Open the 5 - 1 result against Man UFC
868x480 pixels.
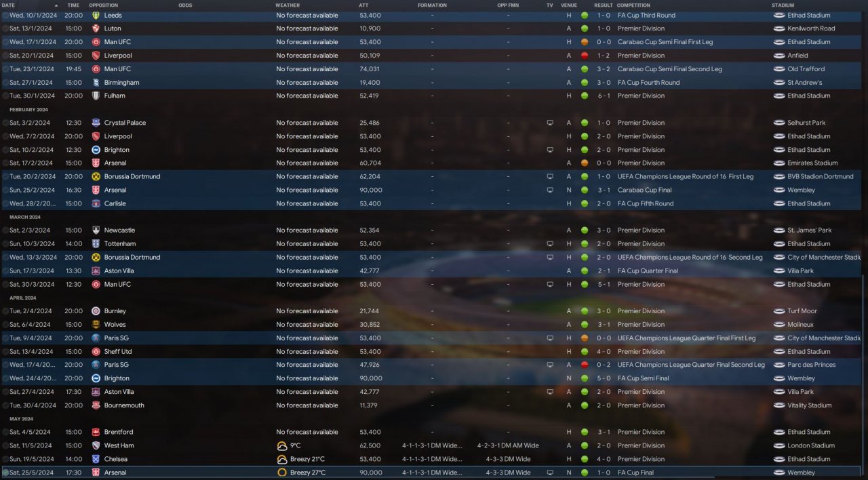[x=604, y=284]
